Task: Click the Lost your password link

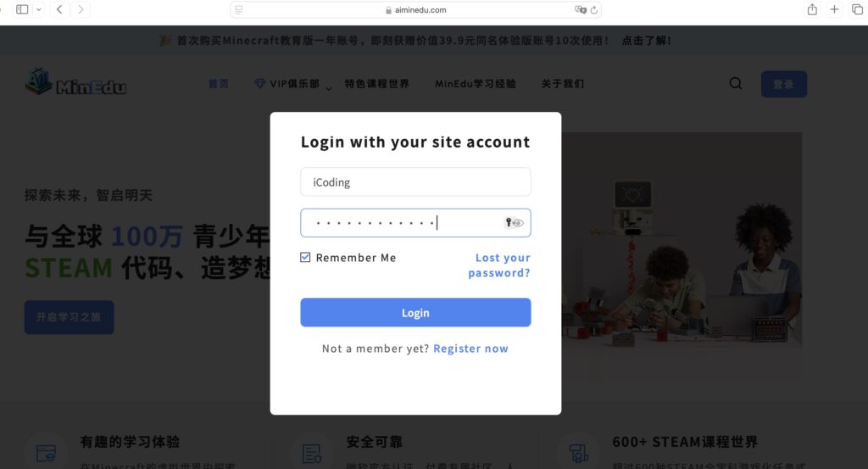Action: (499, 265)
